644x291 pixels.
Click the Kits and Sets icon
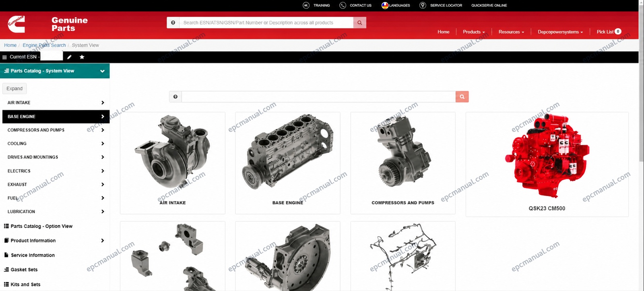coord(6,284)
